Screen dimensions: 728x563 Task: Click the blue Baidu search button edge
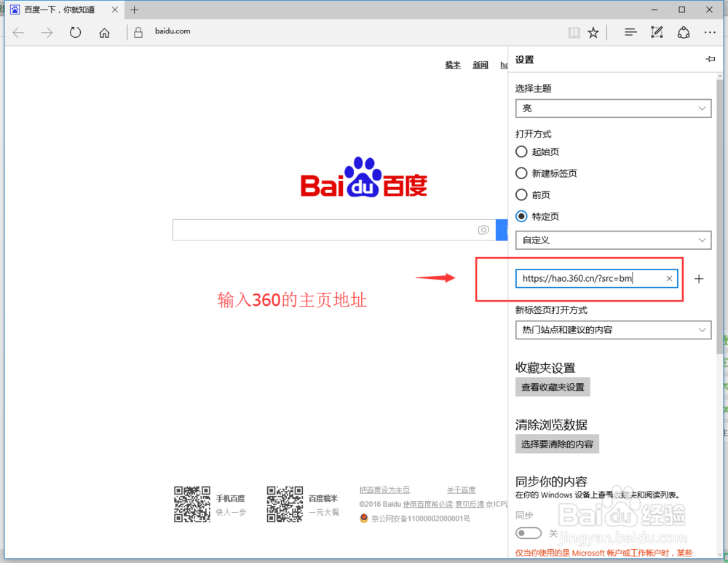click(x=502, y=230)
